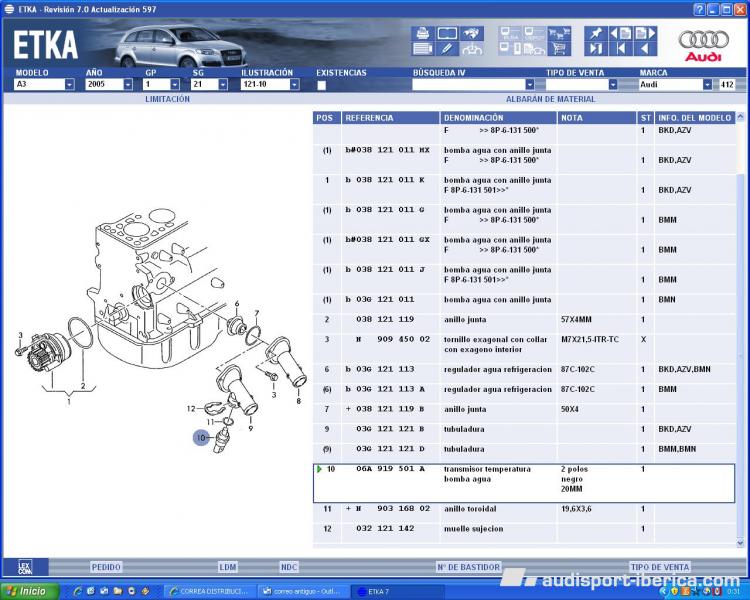
Task: Open the Tipo de Venta dropdown arrow
Action: pyautogui.click(x=613, y=85)
